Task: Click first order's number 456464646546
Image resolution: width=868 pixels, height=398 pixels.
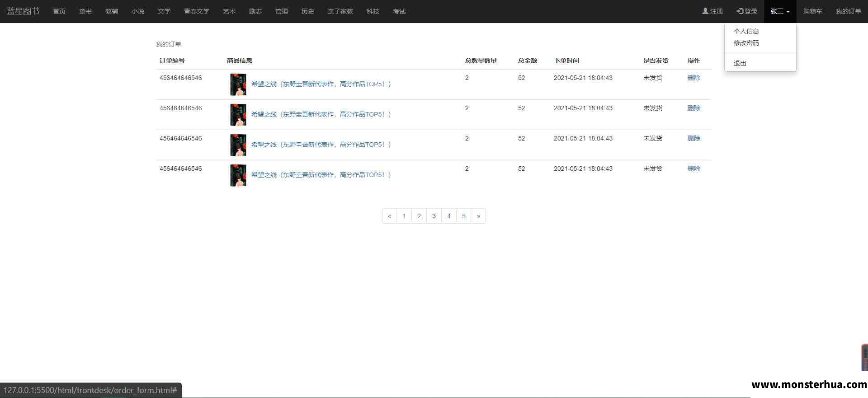Action: tap(181, 78)
